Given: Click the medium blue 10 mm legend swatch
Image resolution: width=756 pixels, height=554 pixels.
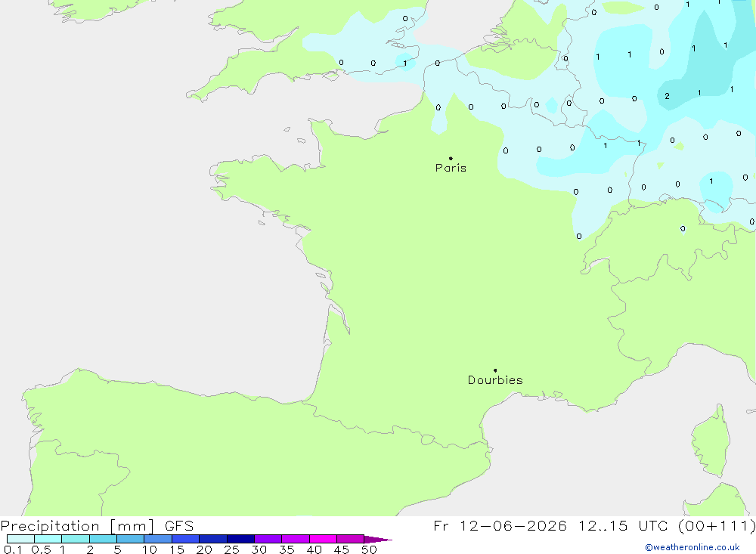Looking at the screenshot, I should tap(158, 539).
